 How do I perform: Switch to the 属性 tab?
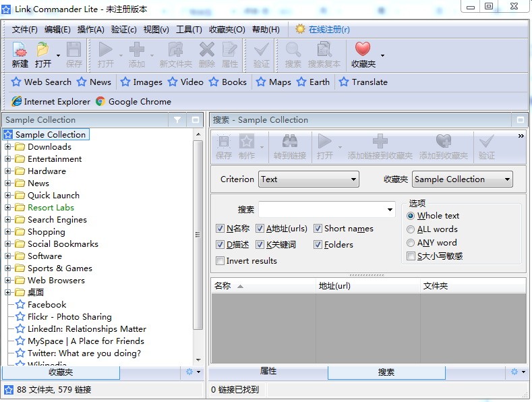pos(268,371)
